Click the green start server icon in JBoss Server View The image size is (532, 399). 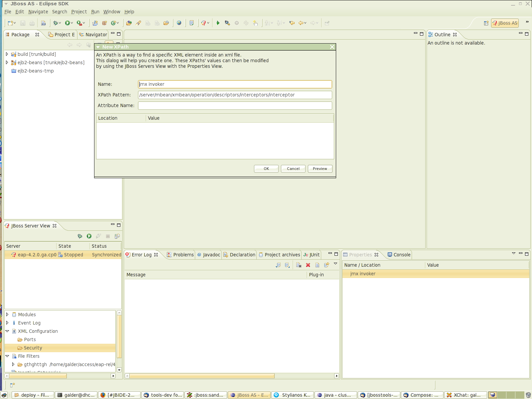coord(89,236)
